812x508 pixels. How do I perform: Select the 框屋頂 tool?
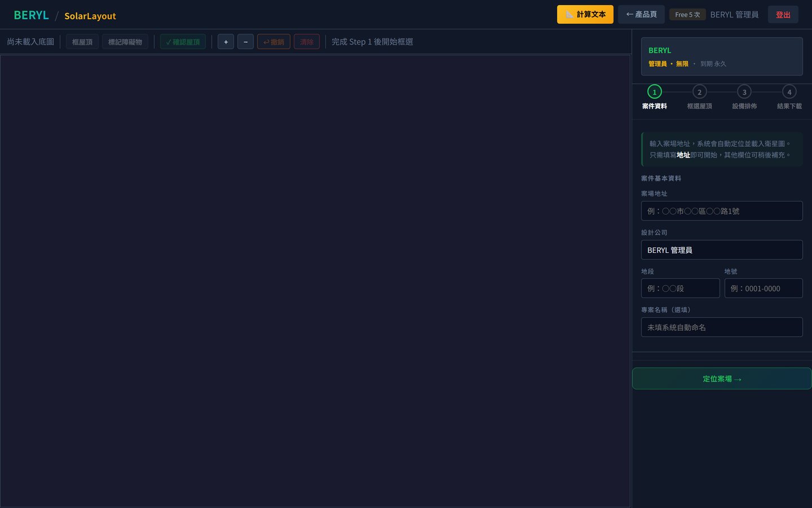pyautogui.click(x=82, y=42)
